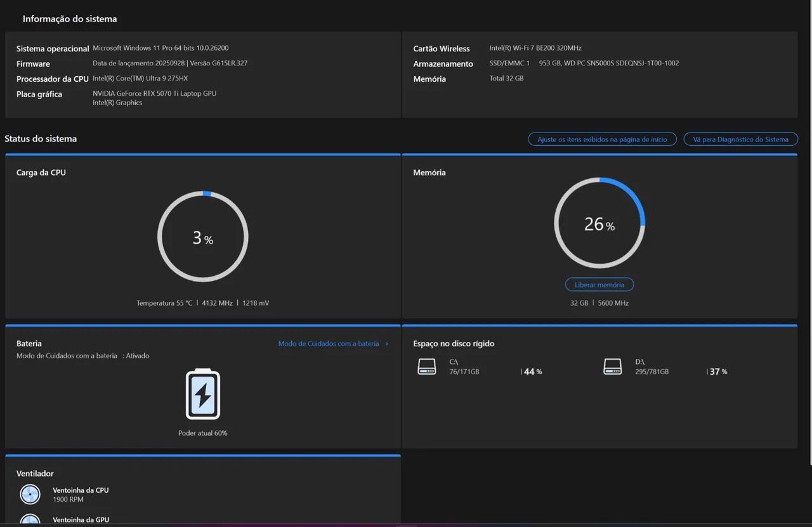
Task: Click the battery charging icon
Action: [203, 394]
